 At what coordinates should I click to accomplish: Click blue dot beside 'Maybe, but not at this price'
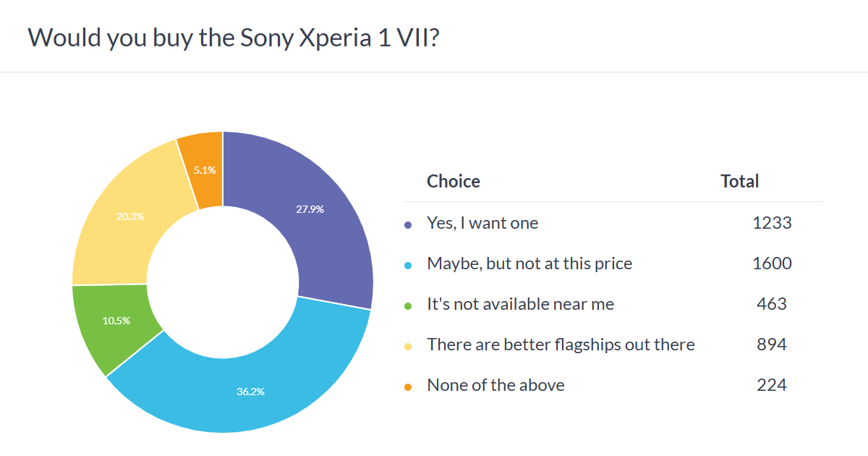408,266
